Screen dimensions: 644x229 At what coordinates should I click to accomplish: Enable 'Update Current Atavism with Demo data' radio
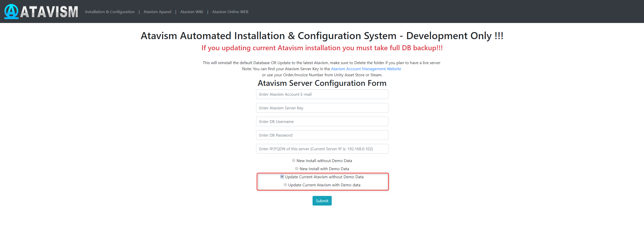[x=285, y=185]
